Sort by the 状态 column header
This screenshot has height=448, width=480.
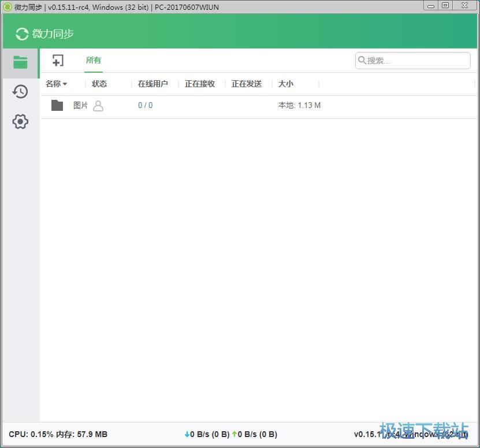click(99, 84)
